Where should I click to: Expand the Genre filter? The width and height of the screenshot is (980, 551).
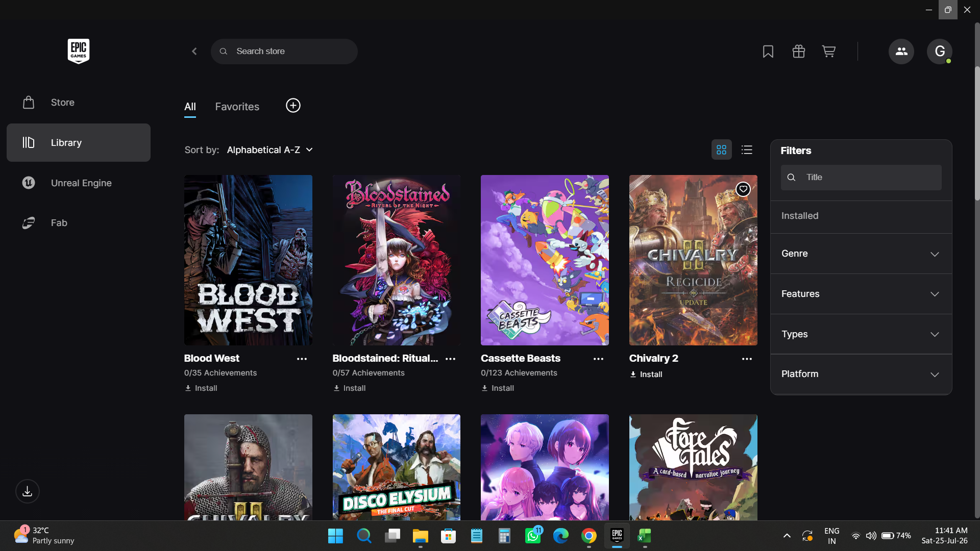point(861,254)
